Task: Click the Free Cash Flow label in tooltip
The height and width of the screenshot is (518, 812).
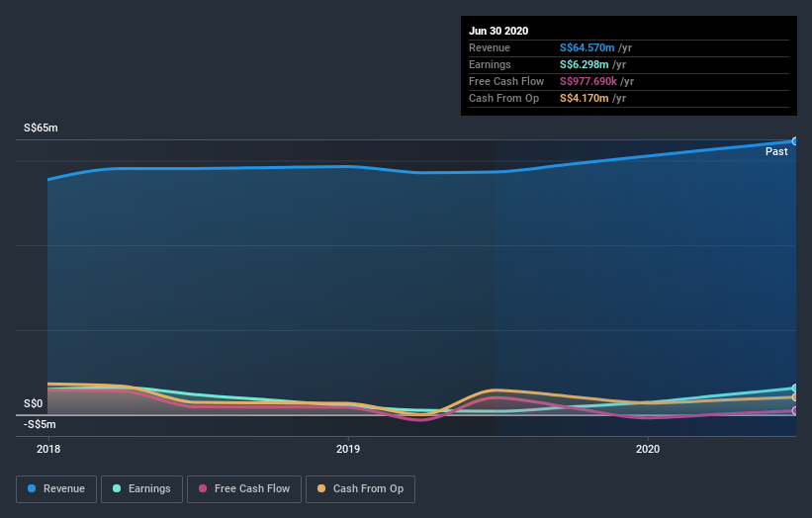Action: (x=506, y=81)
